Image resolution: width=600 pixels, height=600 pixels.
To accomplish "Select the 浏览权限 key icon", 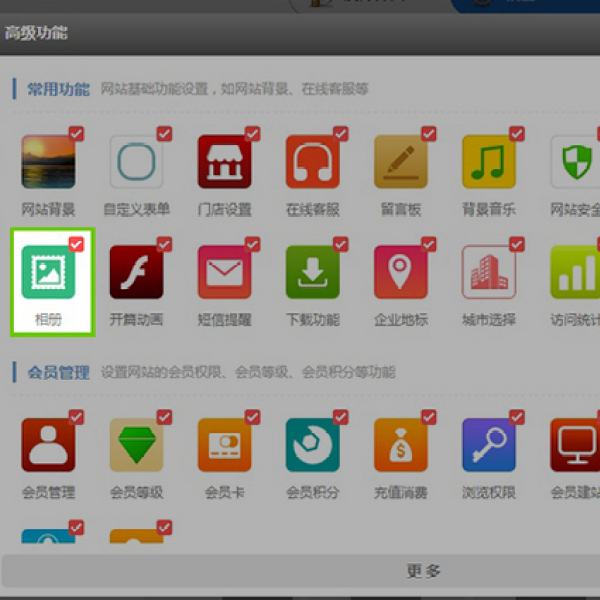I will point(488,445).
